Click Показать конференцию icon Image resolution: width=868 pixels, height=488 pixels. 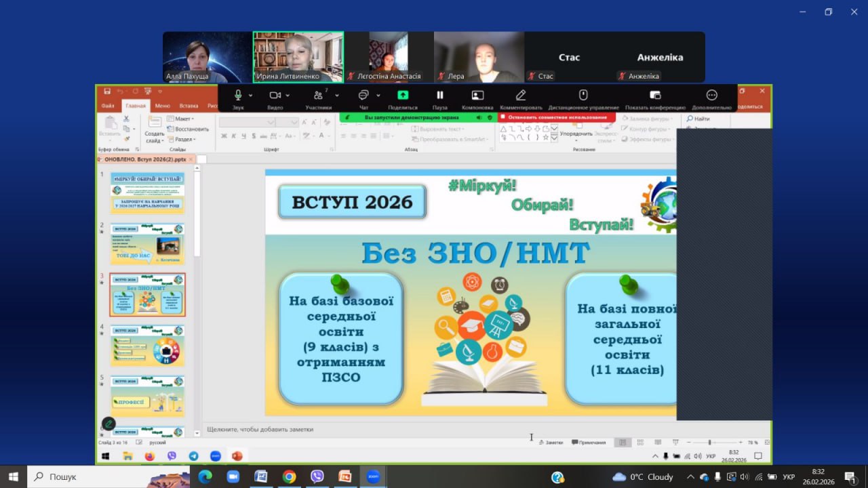click(x=655, y=96)
